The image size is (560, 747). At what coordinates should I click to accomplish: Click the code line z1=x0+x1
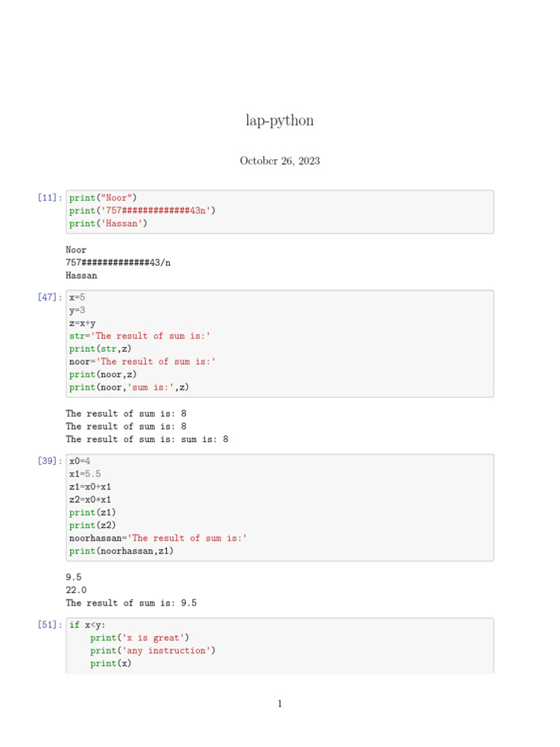pos(90,487)
